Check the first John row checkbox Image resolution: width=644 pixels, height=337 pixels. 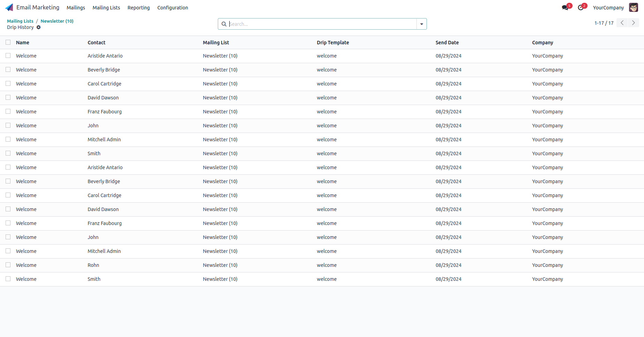click(8, 125)
